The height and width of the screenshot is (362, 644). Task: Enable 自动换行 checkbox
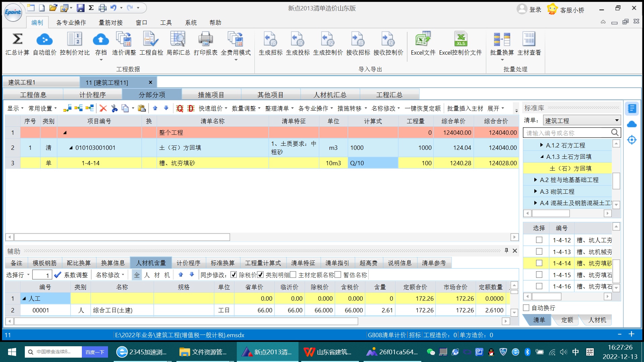point(526,308)
